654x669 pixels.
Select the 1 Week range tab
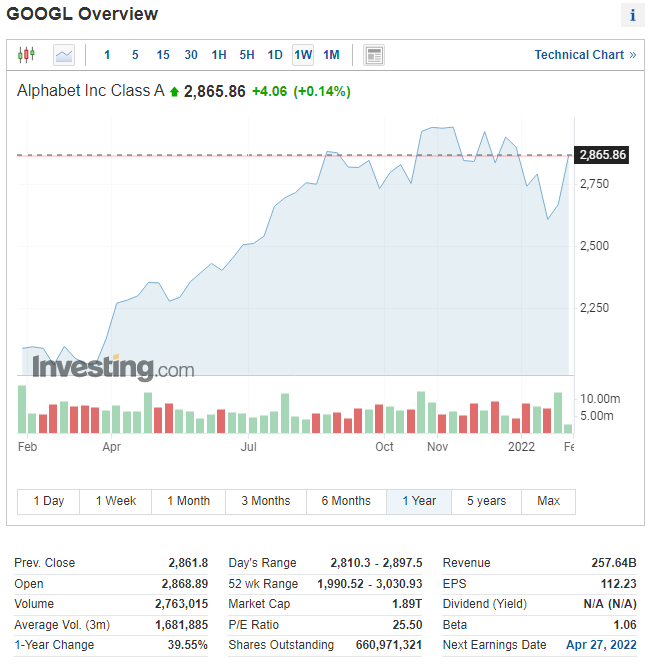tap(116, 501)
